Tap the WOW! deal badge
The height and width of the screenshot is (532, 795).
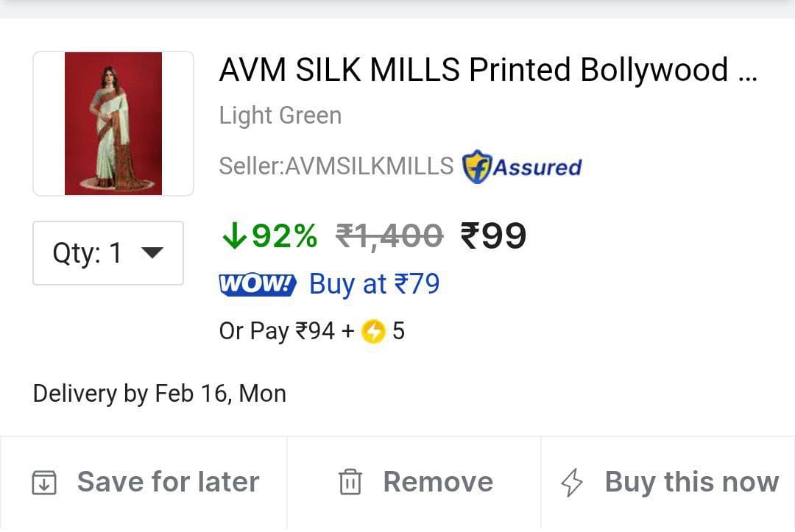click(x=258, y=284)
